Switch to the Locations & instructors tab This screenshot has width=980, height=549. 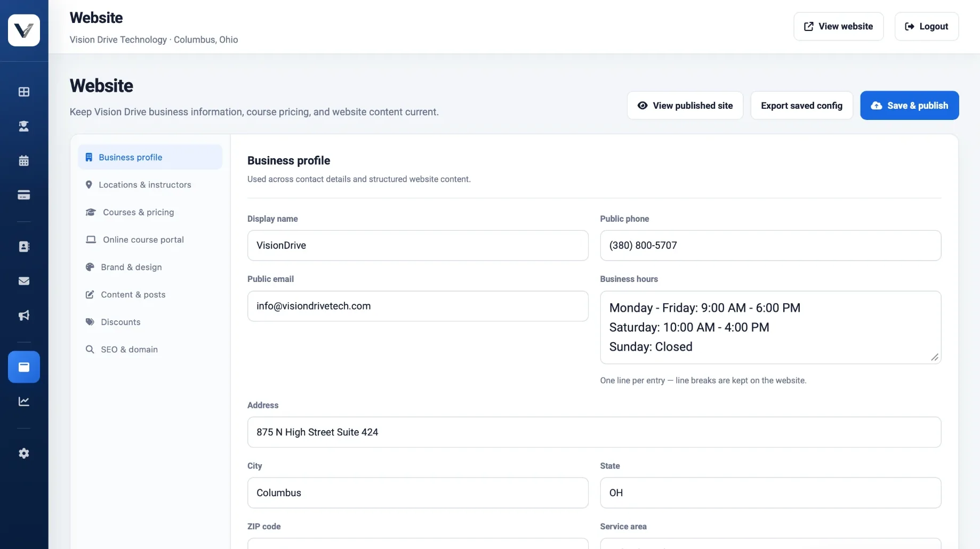tap(150, 184)
